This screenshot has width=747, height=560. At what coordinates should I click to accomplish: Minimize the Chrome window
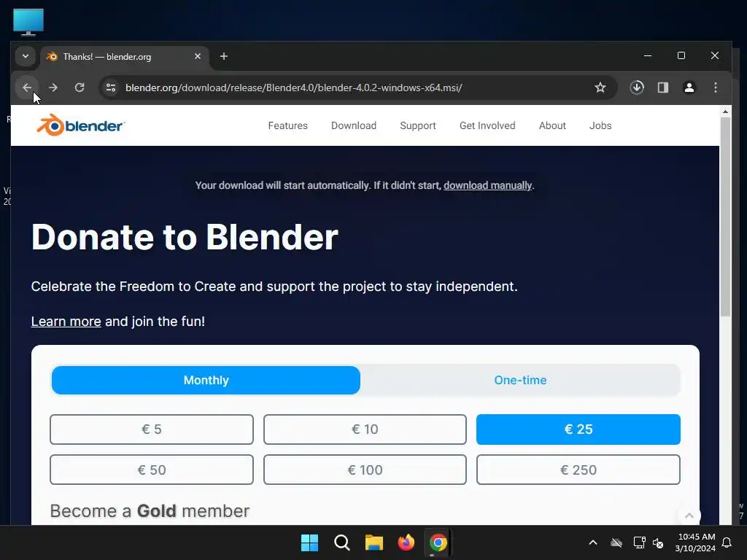pos(648,55)
